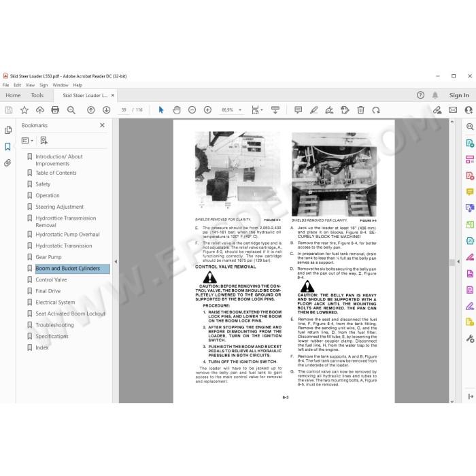Expand the right tools pane arrow

pos(458,261)
